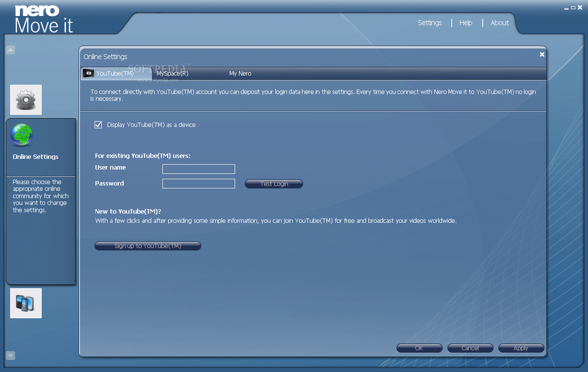588x372 pixels.
Task: Toggle Display YouTube(TM) as a device checkbox
Action: tap(98, 124)
